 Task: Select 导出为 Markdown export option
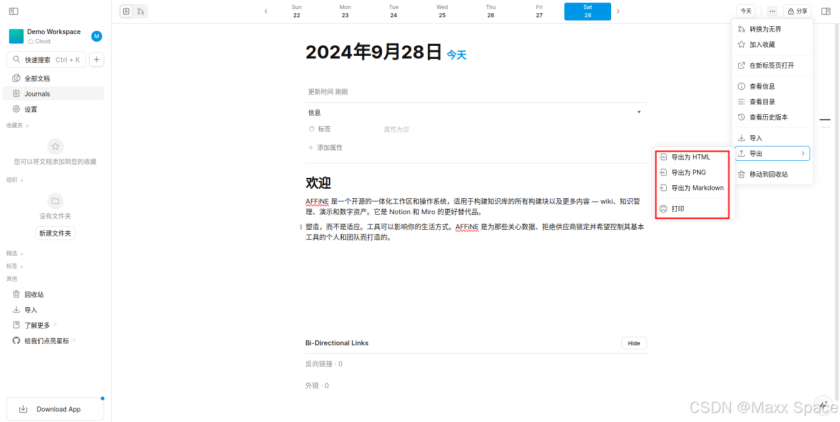click(692, 188)
